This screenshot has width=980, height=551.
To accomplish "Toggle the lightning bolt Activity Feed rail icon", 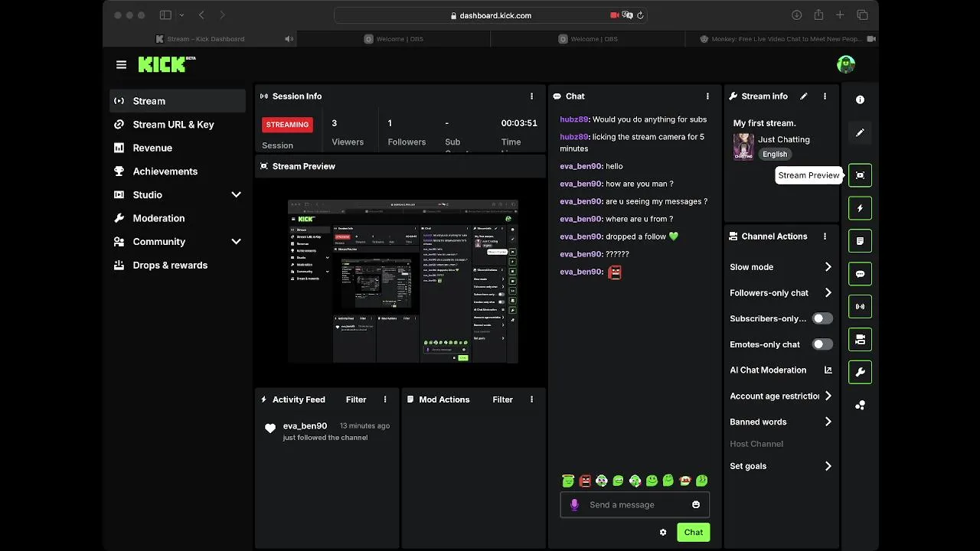I will [x=860, y=208].
